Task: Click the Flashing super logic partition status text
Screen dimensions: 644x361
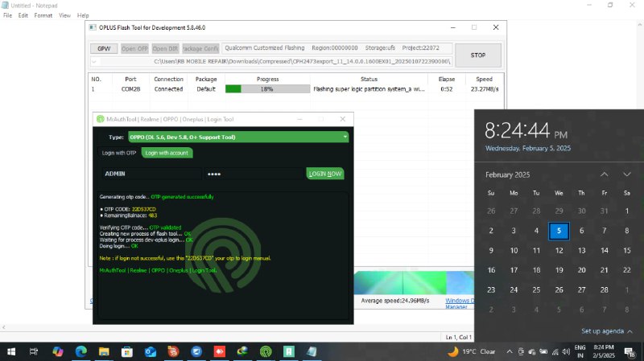Action: (369, 89)
